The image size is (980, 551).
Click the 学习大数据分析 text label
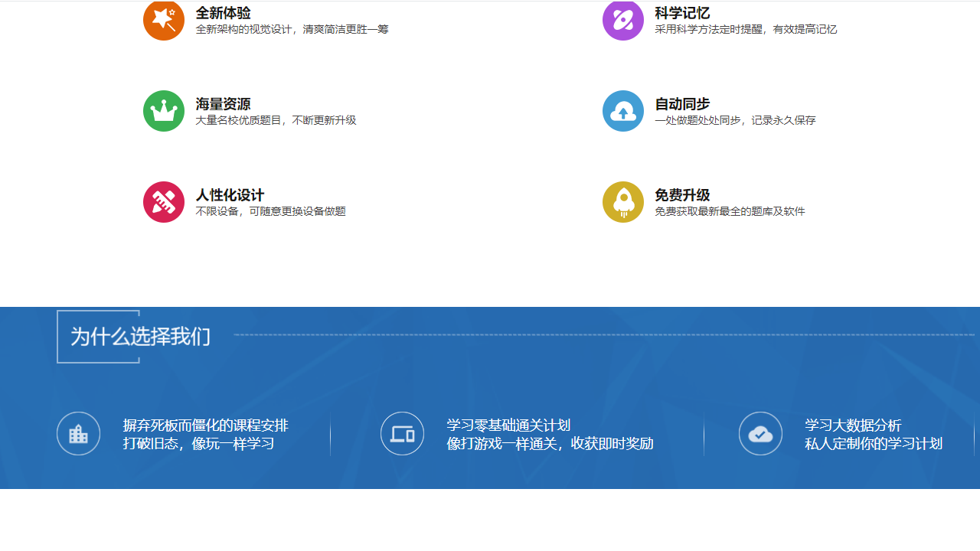click(852, 425)
